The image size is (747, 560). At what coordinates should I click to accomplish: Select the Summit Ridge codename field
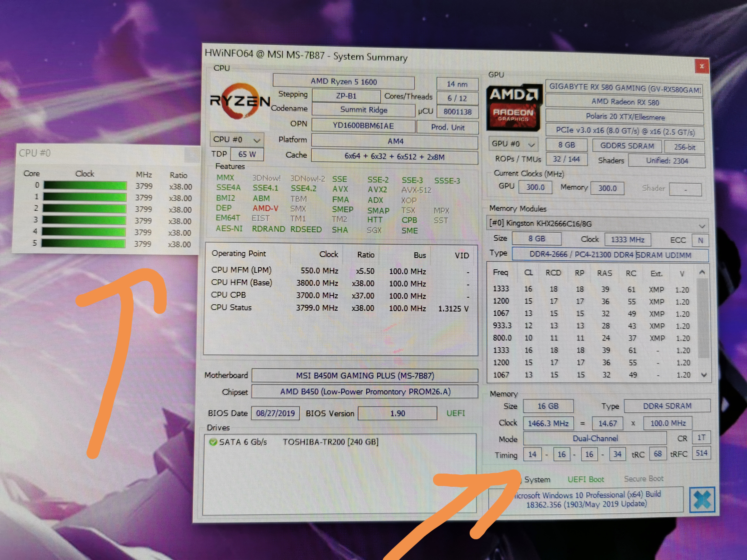point(363,110)
